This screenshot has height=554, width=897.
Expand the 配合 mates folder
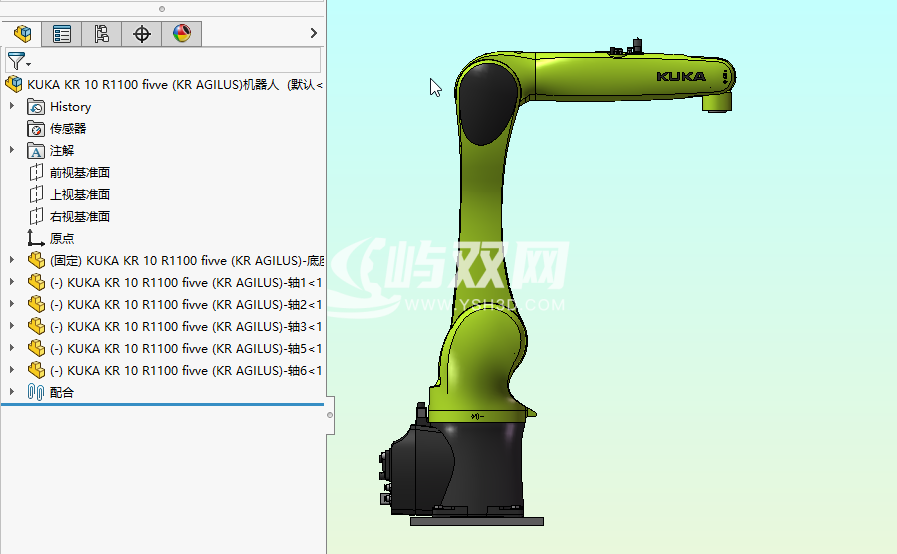12,391
